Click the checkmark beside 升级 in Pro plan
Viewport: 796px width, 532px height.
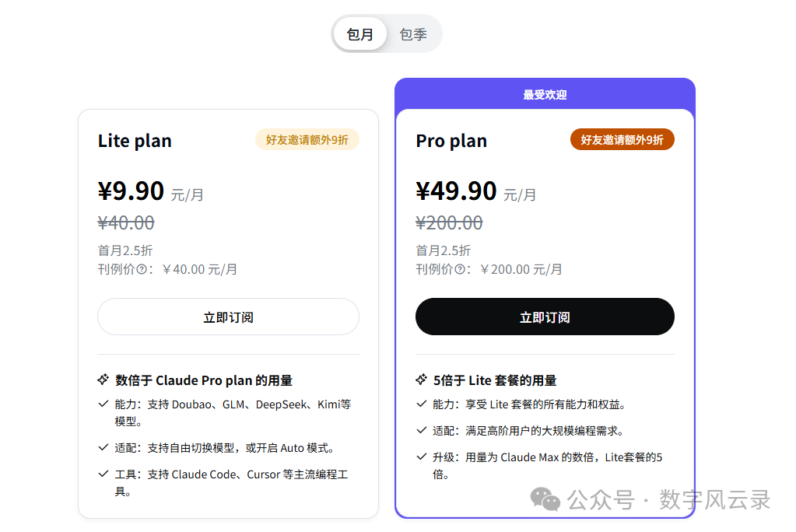coord(420,457)
